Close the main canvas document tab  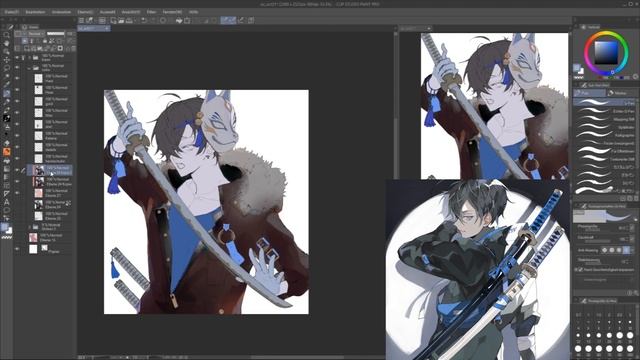107,29
